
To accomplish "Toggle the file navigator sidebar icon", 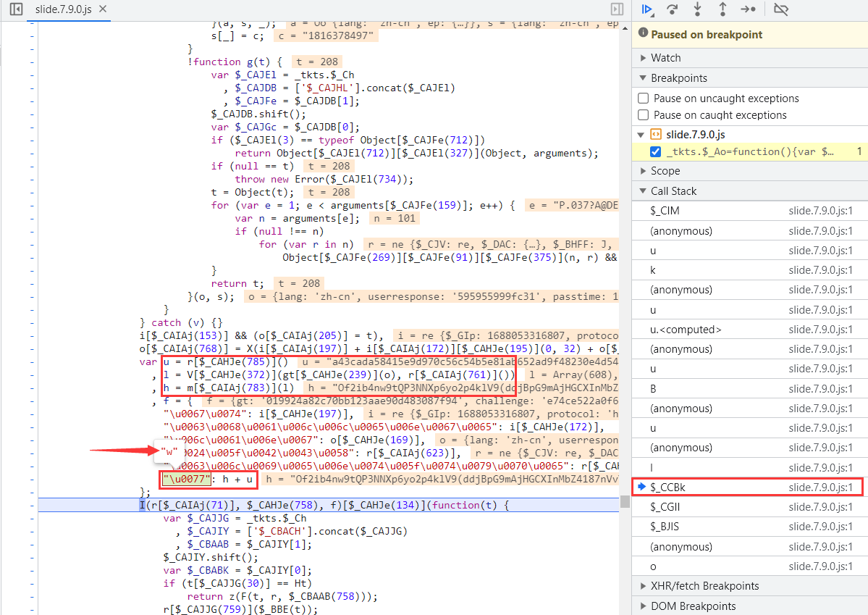I will [16, 9].
